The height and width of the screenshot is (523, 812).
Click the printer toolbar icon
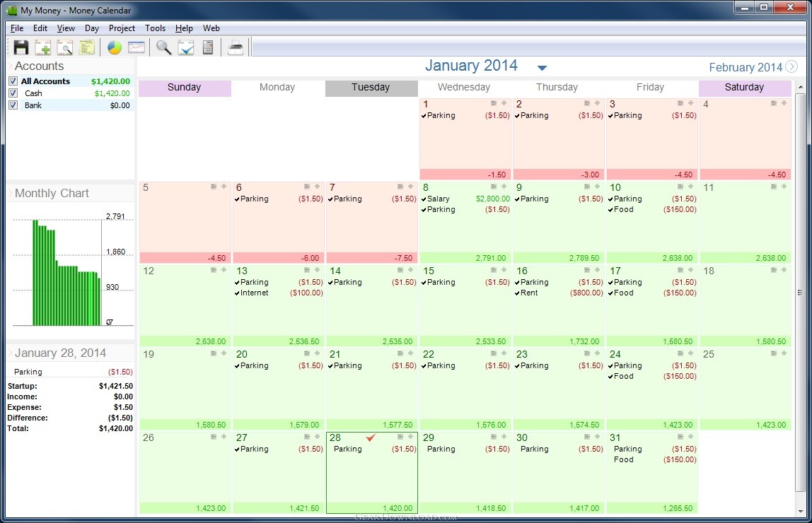(236, 47)
